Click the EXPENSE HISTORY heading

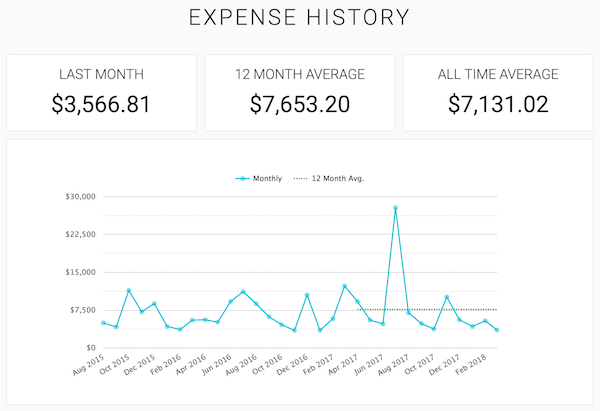299,18
